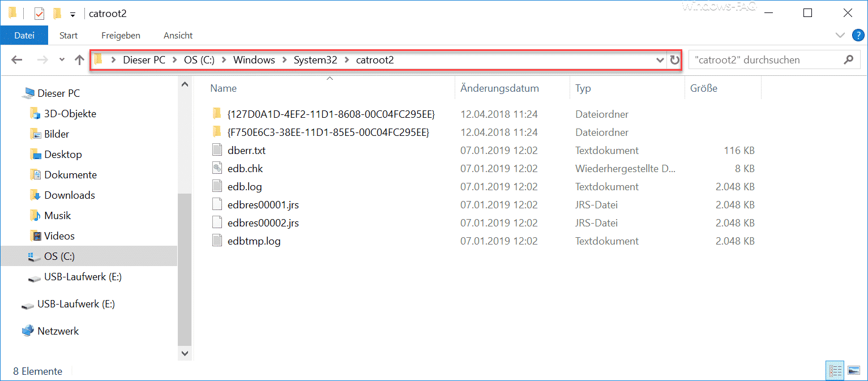
Task: Select the edb.log file
Action: [x=244, y=186]
